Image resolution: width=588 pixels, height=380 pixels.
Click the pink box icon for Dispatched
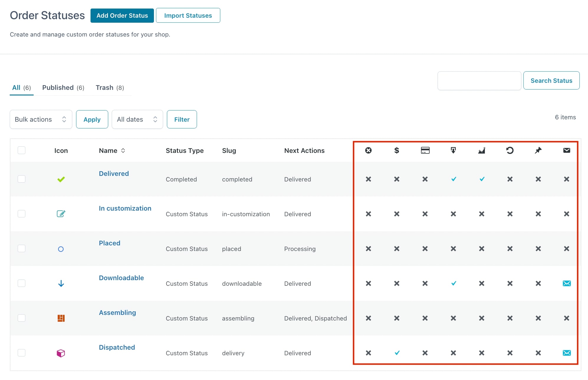[x=61, y=353]
